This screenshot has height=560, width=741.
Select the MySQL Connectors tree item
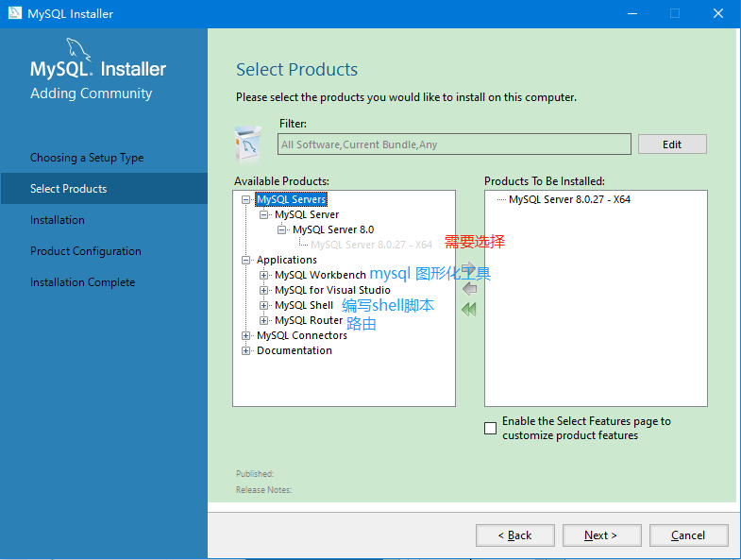pos(302,336)
